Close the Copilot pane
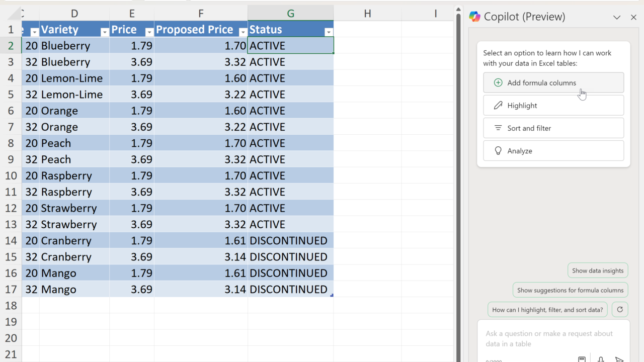This screenshot has width=644, height=362. tap(633, 17)
